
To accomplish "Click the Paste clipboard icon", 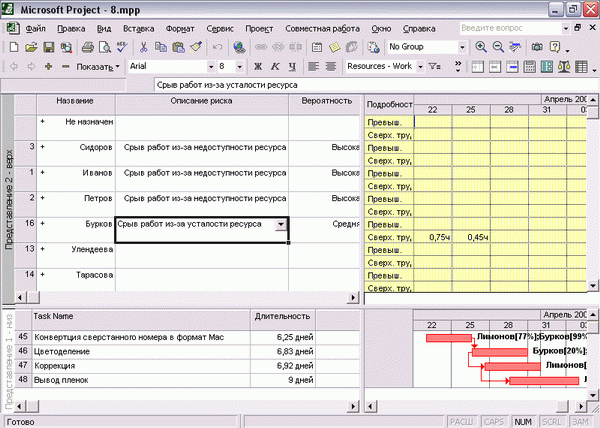I will [x=178, y=47].
